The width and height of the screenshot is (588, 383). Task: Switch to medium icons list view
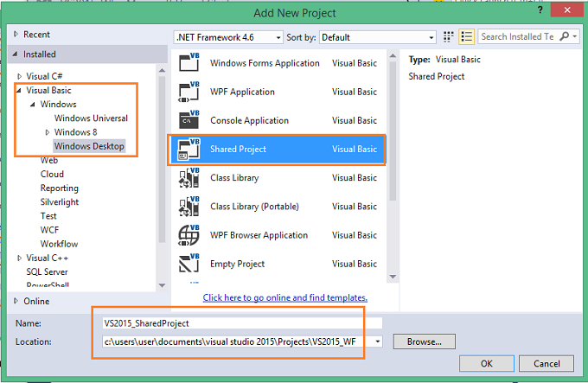[466, 36]
